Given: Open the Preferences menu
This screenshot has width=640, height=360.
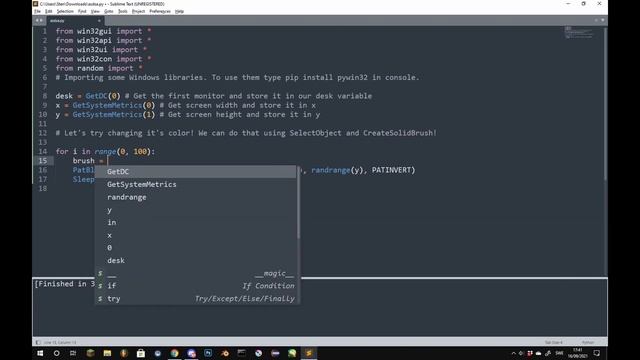Looking at the screenshot, I should tap(160, 11).
